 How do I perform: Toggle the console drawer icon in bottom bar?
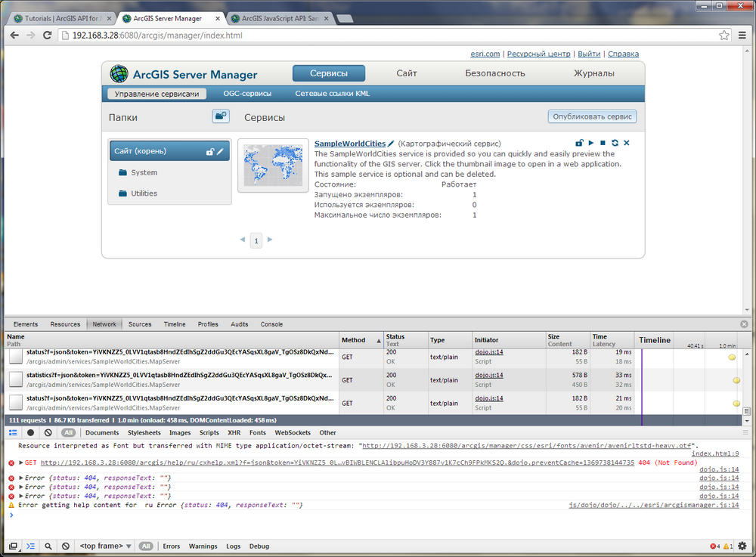(30, 546)
